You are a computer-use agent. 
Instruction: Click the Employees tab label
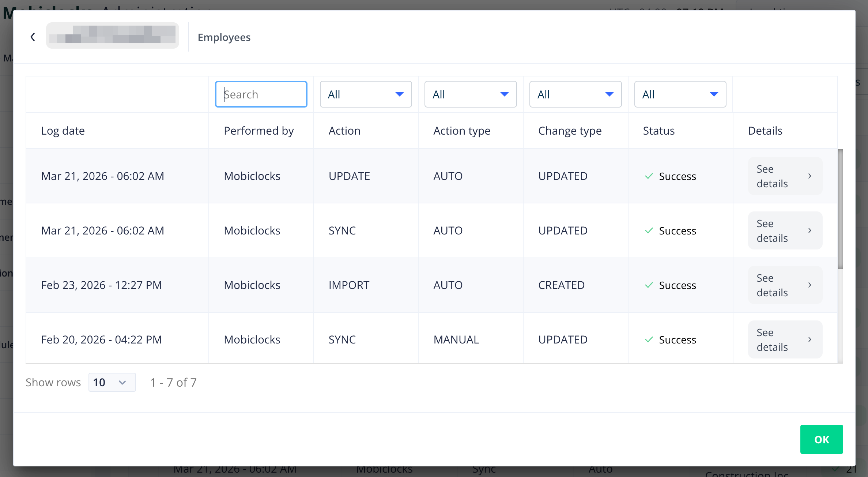click(224, 37)
